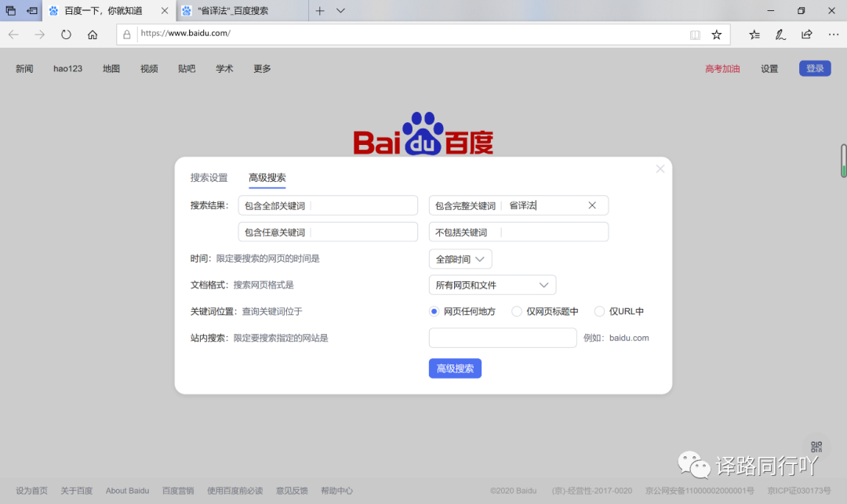Open the 视频 link
This screenshot has width=847, height=504.
(149, 68)
